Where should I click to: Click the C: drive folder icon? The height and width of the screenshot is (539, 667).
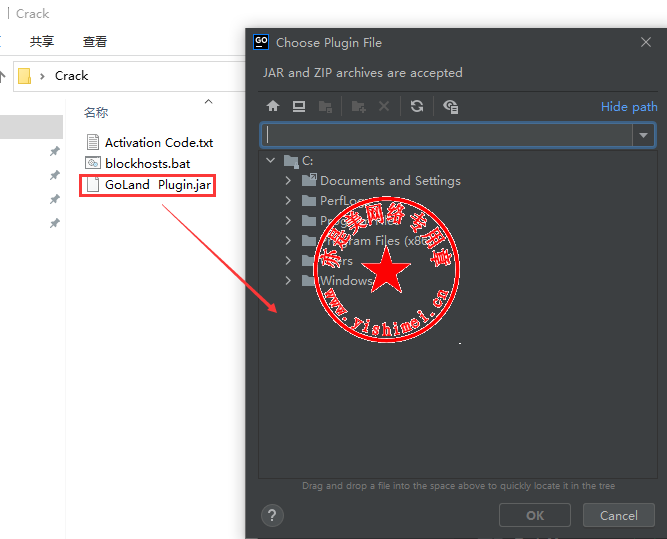[x=291, y=161]
